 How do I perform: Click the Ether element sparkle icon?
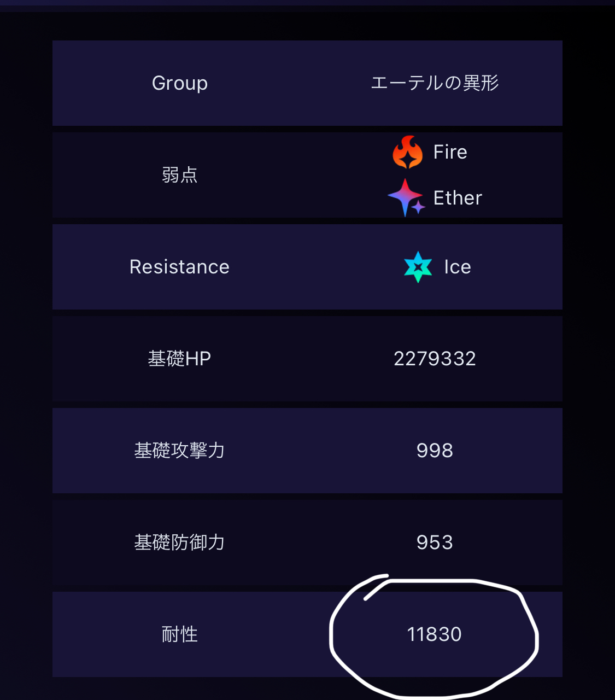pyautogui.click(x=406, y=197)
